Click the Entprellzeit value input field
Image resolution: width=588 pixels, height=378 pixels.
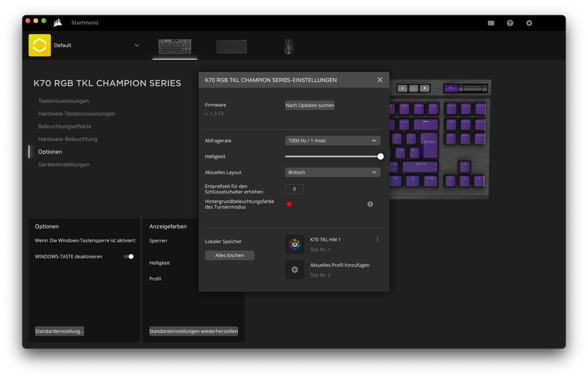click(x=294, y=189)
